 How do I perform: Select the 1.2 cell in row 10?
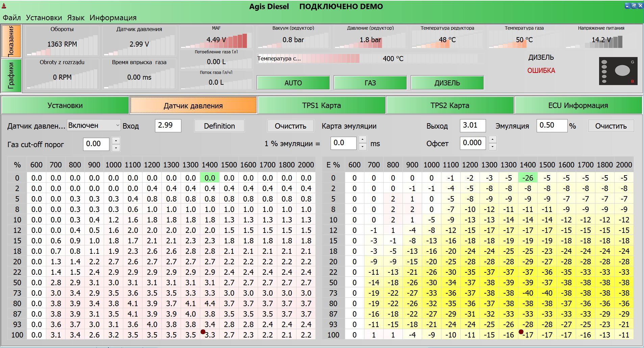(113, 220)
